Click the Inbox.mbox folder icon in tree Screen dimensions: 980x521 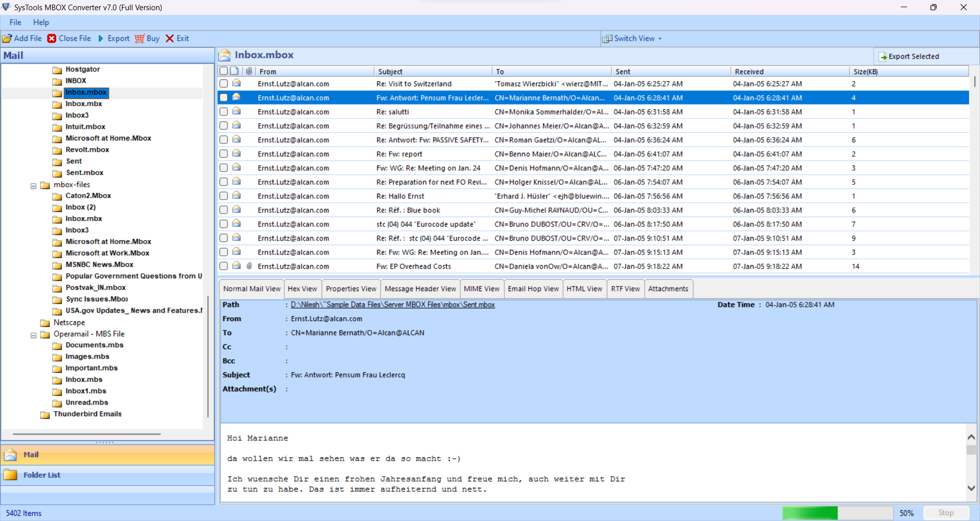[x=57, y=93]
